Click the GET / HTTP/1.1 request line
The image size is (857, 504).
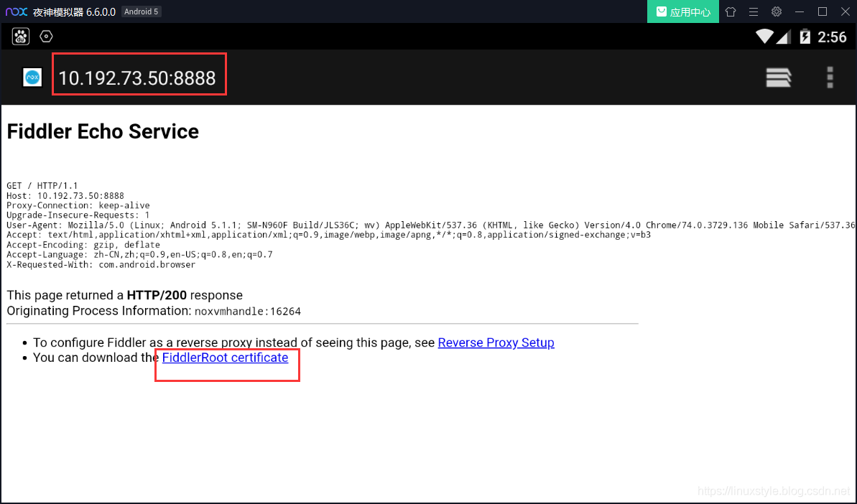coord(42,186)
